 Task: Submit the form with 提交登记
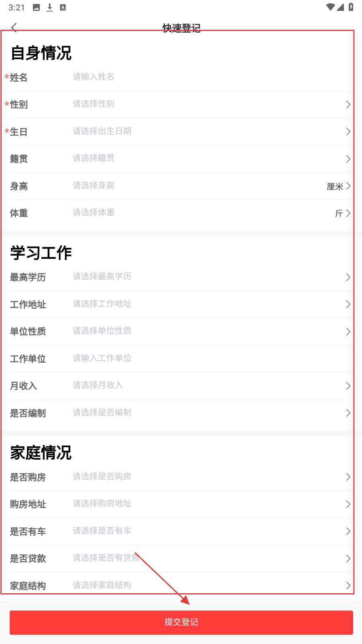pos(181,622)
